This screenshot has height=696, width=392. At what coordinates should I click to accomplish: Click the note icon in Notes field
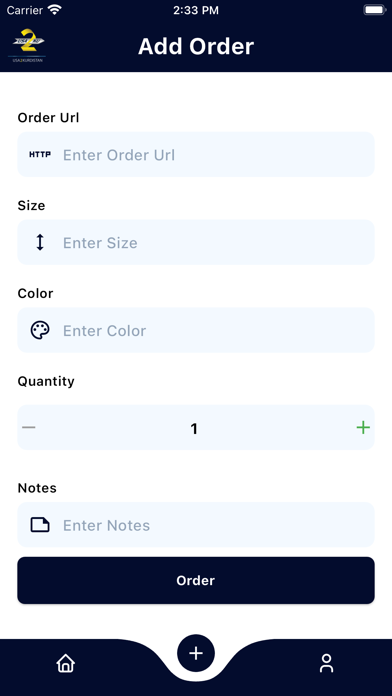click(x=40, y=525)
